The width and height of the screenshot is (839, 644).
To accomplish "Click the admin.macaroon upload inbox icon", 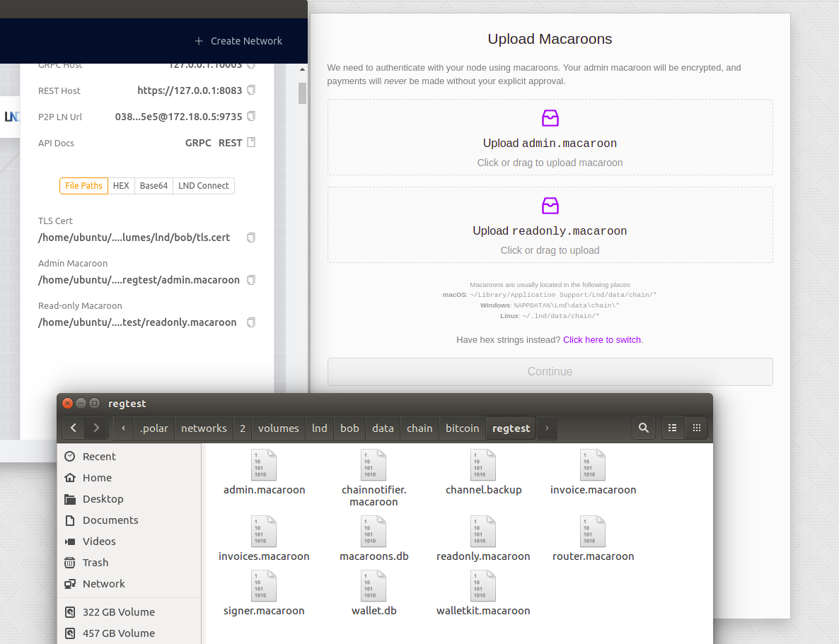I will click(x=550, y=118).
